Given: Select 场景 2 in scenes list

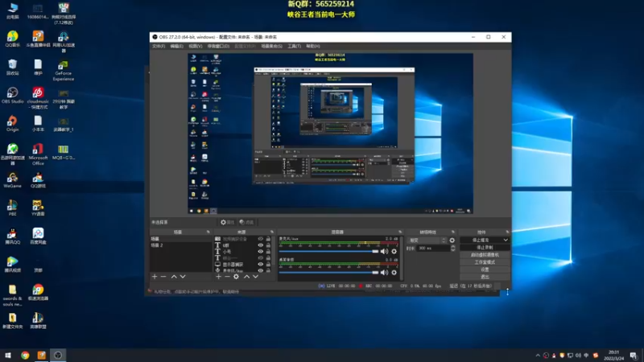Looking at the screenshot, I should click(x=180, y=245).
